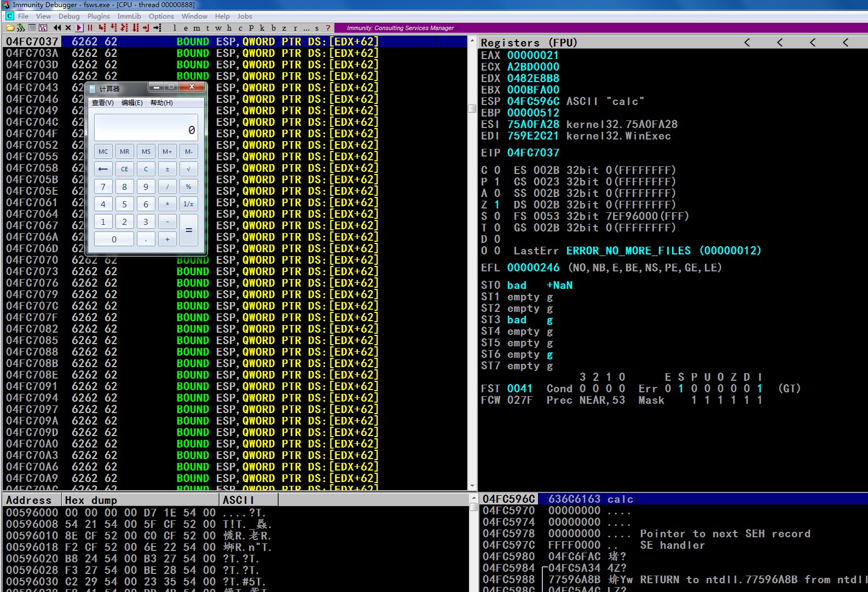Click last left arrow in Registers header
Viewport: 868px width, 592px height.
point(846,42)
